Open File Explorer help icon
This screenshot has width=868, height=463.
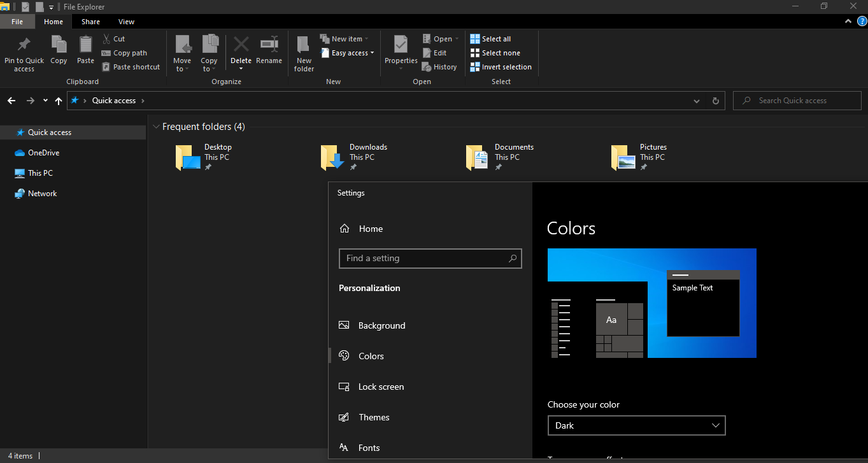pyautogui.click(x=862, y=21)
